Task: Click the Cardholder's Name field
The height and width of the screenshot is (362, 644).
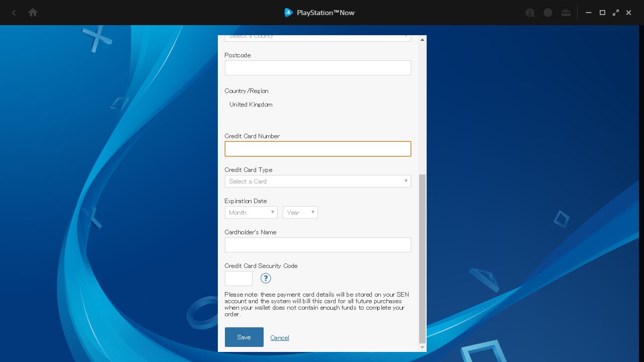Action: click(317, 245)
